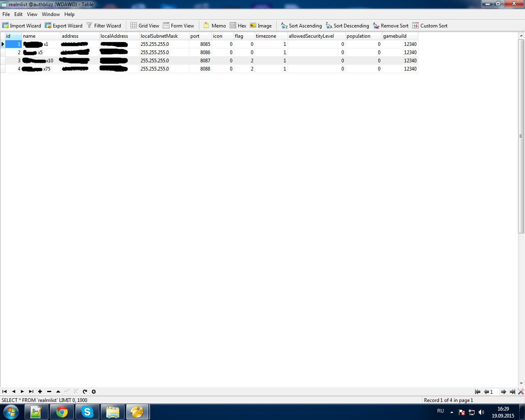Delete record using the minus icon

point(49,392)
